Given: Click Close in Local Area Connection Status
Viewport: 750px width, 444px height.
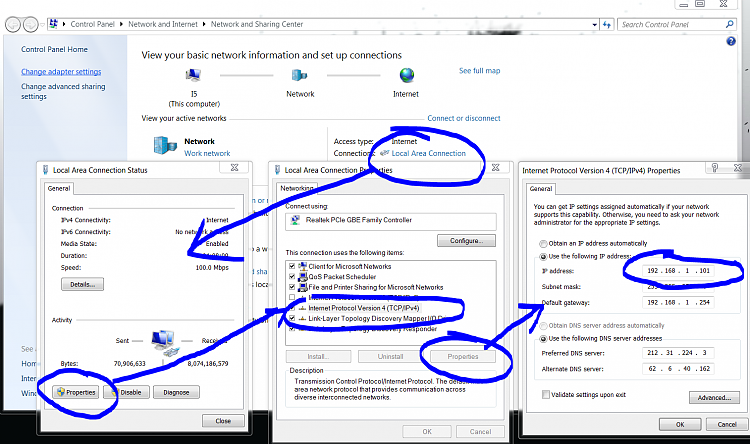Looking at the screenshot, I should tap(223, 421).
